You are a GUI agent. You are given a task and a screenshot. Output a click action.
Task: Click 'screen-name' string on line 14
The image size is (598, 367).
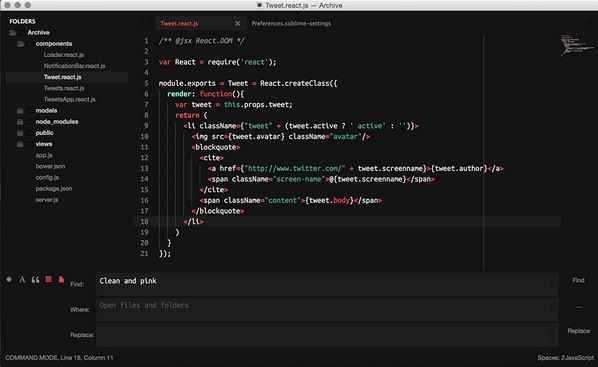coord(299,179)
